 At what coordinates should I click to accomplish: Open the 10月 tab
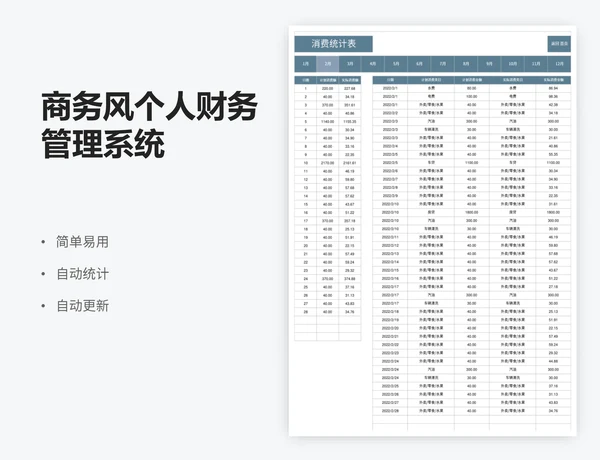(x=513, y=64)
